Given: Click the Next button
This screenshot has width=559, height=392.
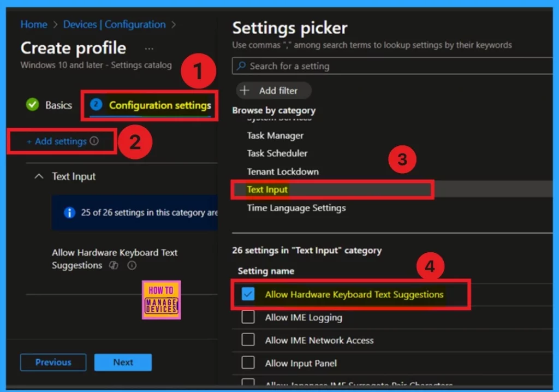Looking at the screenshot, I should click(123, 363).
